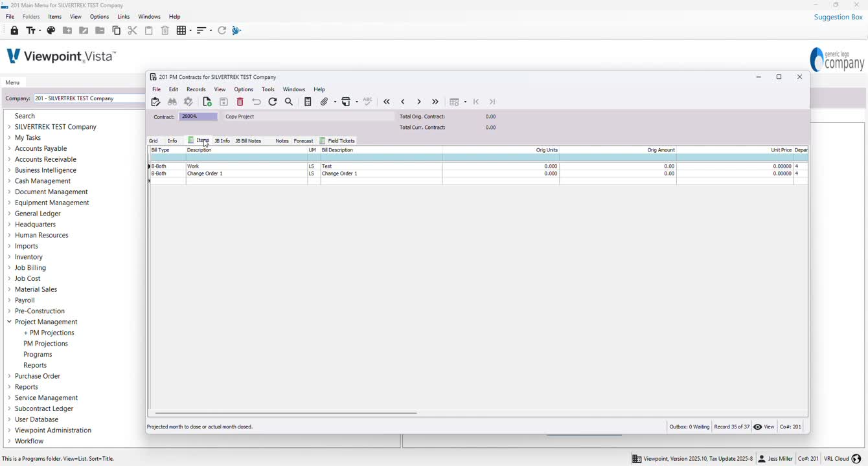
Task: Click the Jess Miller user in status bar
Action: [x=775, y=459]
